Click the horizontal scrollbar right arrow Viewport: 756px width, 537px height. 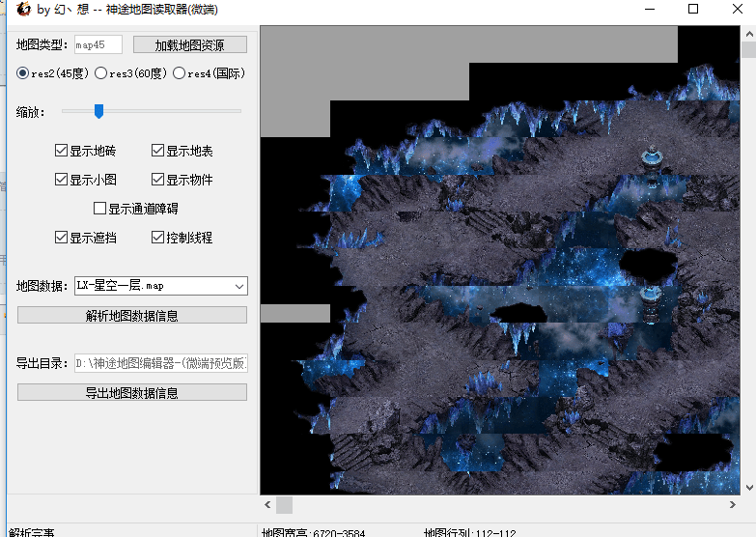coord(733,505)
